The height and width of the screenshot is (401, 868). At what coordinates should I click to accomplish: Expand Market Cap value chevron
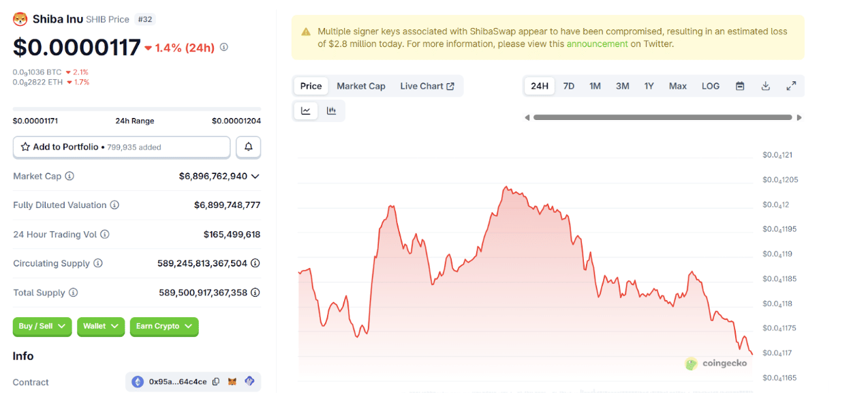[255, 176]
